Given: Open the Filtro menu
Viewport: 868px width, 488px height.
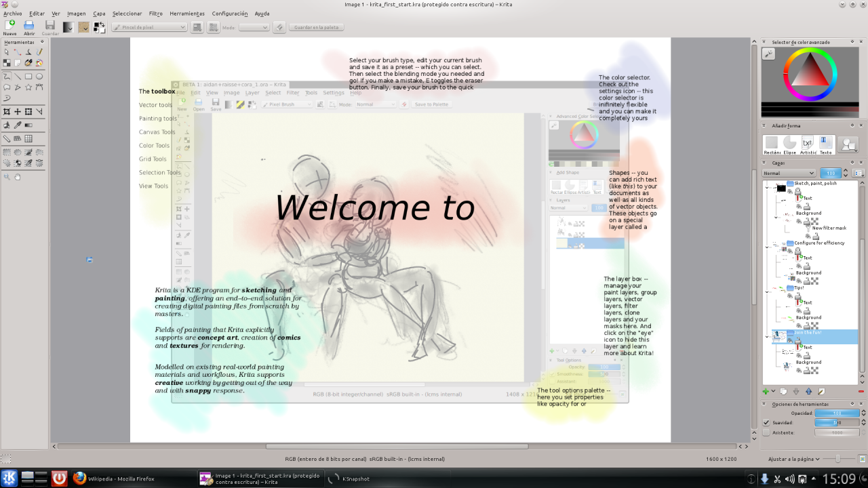Looking at the screenshot, I should (155, 14).
